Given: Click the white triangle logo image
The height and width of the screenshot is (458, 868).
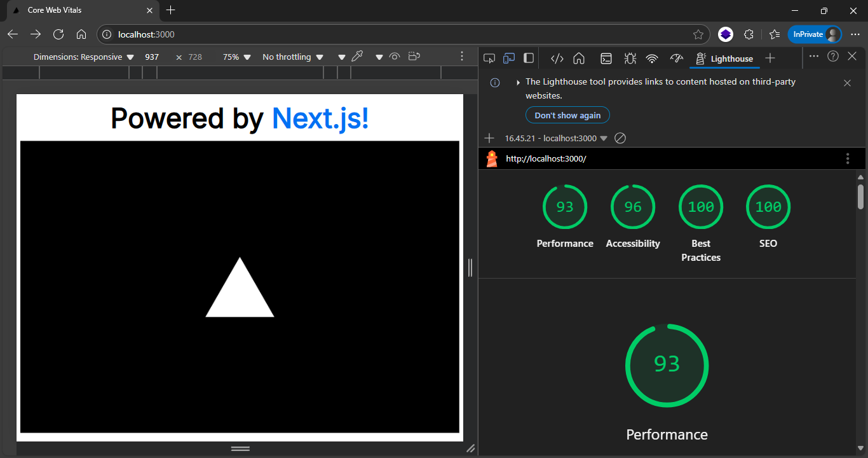Looking at the screenshot, I should click(240, 288).
